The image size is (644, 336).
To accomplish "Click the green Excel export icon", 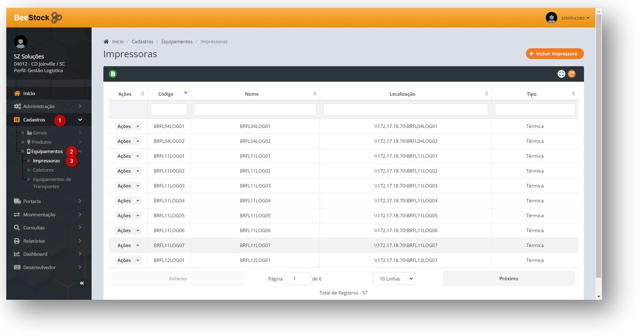I will pos(113,74).
